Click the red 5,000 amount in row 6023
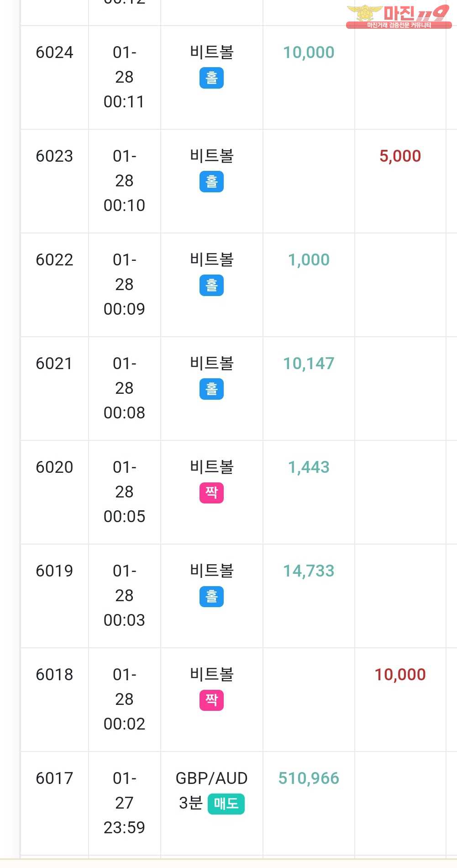The width and height of the screenshot is (457, 868). [400, 156]
